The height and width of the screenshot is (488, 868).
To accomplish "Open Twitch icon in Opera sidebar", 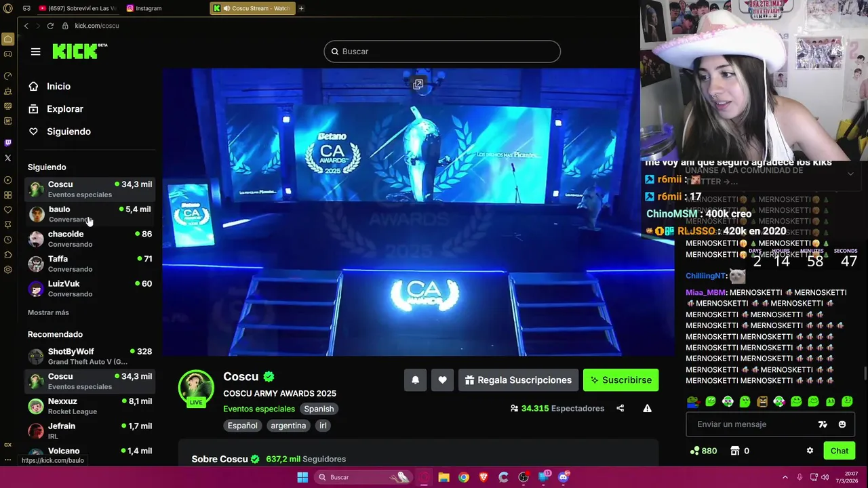I will [7, 142].
